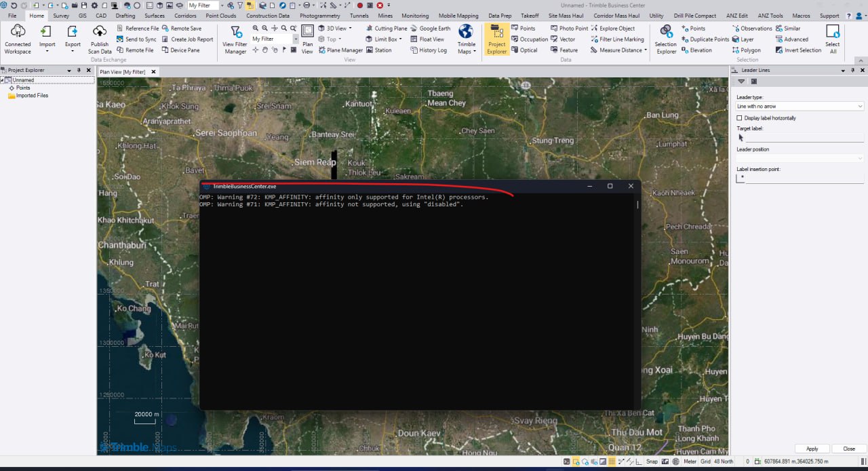Open the Point Clouds ribbon tab
This screenshot has height=471, width=868.
[x=221, y=16]
